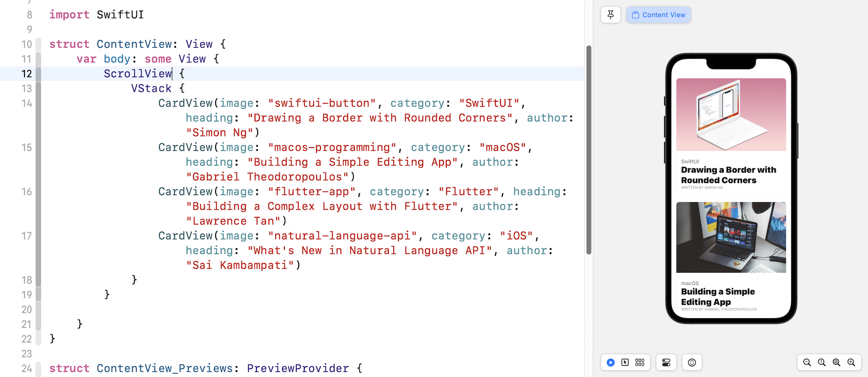
Task: Click "Drawing a Border with Rounded Corners" code string
Action: (380, 118)
